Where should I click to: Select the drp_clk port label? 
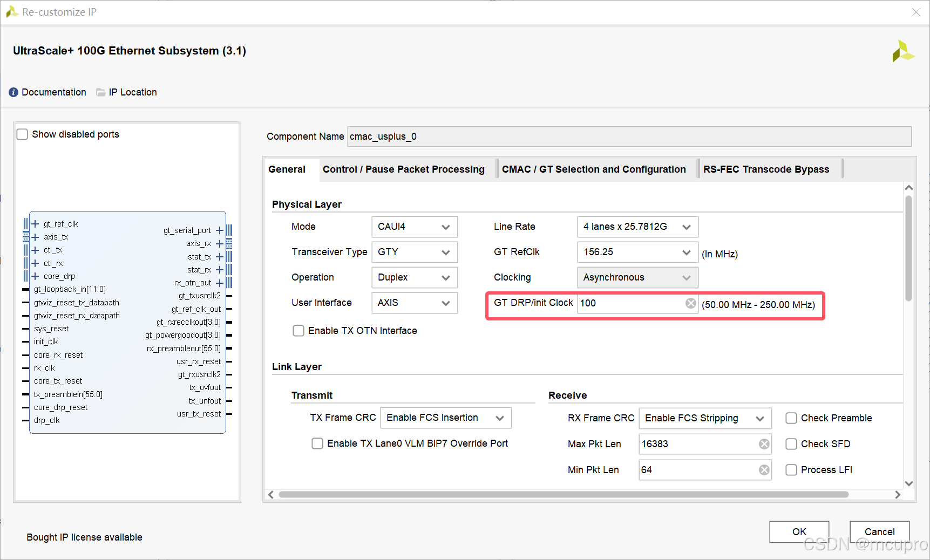(47, 420)
